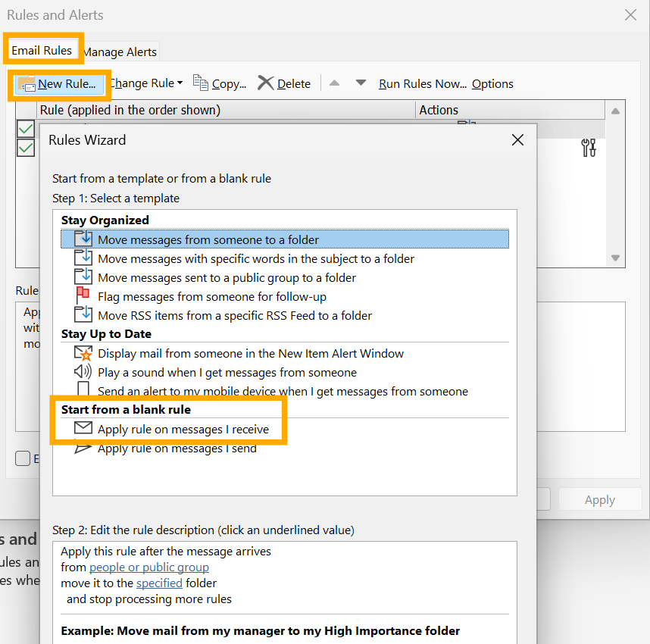The image size is (650, 644).
Task: Click the Apply button in Rules and Alerts
Action: pyautogui.click(x=600, y=500)
